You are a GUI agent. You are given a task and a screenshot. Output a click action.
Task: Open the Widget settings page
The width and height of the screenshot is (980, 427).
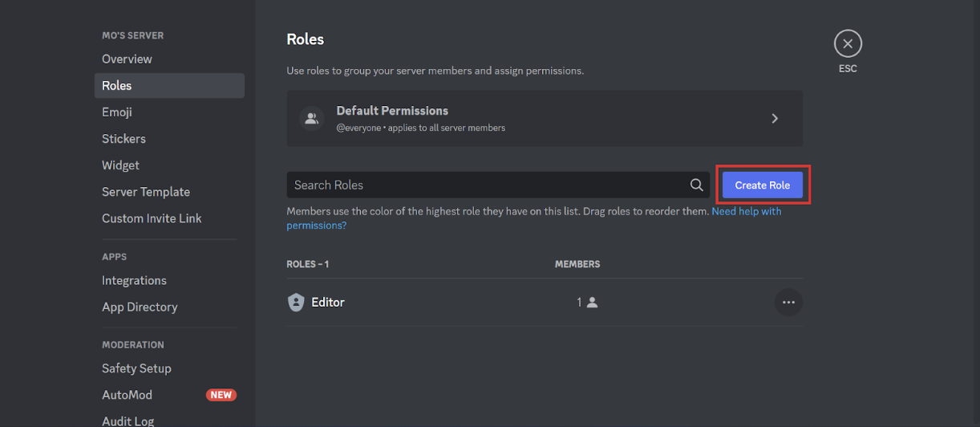coord(120,165)
